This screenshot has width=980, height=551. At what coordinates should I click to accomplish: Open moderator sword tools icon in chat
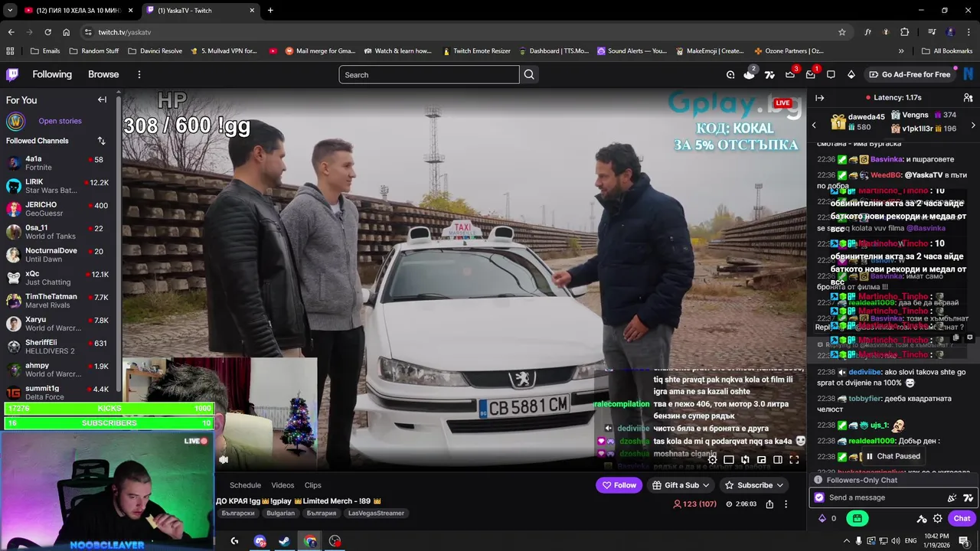(x=922, y=518)
